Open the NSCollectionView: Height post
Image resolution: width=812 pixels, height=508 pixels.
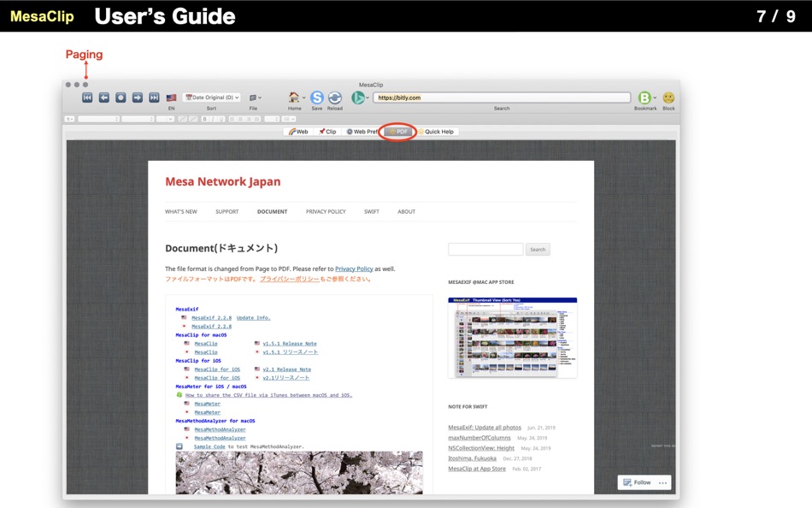coord(481,448)
